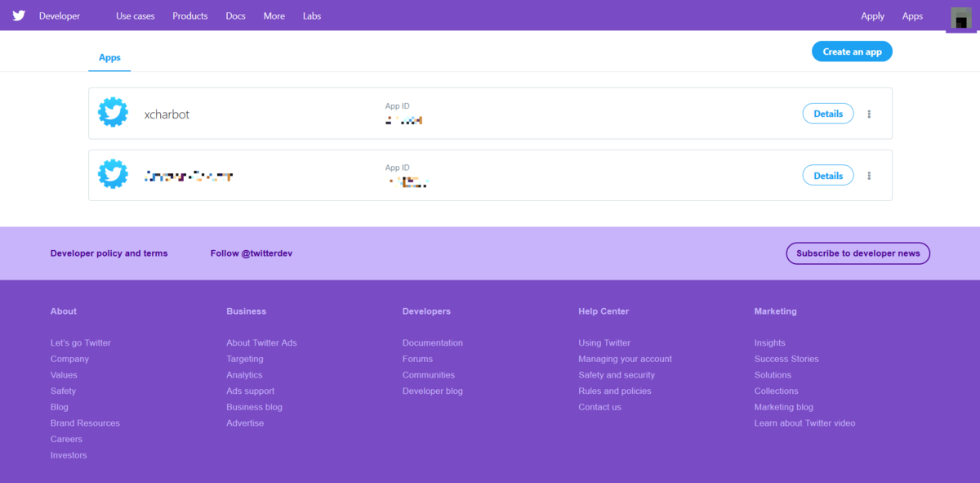Click the xcharbot app name

(167, 114)
